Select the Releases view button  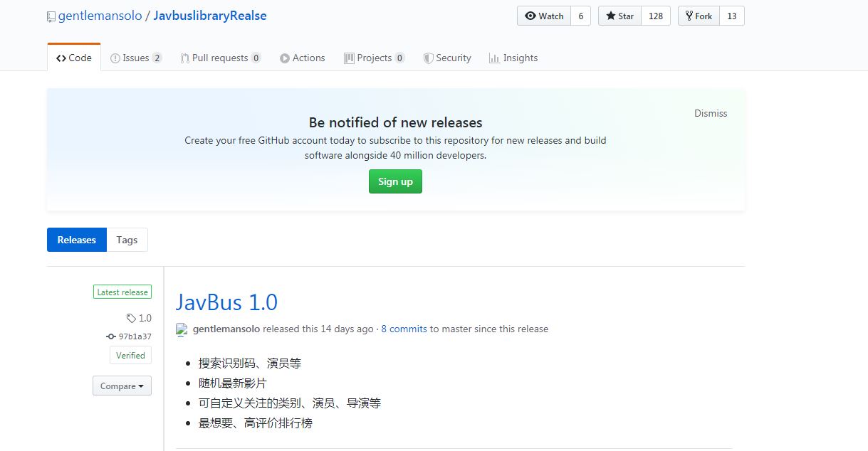coord(77,240)
